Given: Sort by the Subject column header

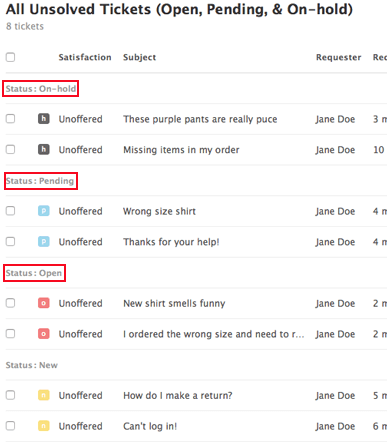Looking at the screenshot, I should pos(139,57).
